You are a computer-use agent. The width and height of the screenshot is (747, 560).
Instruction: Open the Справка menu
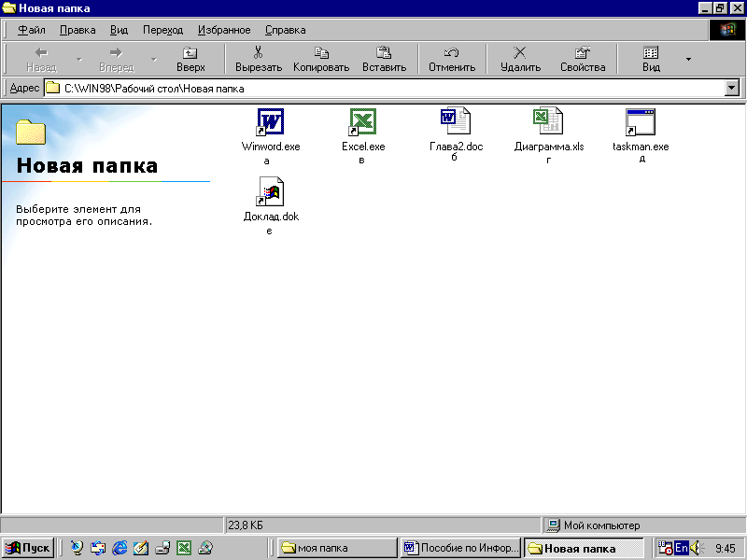(286, 30)
